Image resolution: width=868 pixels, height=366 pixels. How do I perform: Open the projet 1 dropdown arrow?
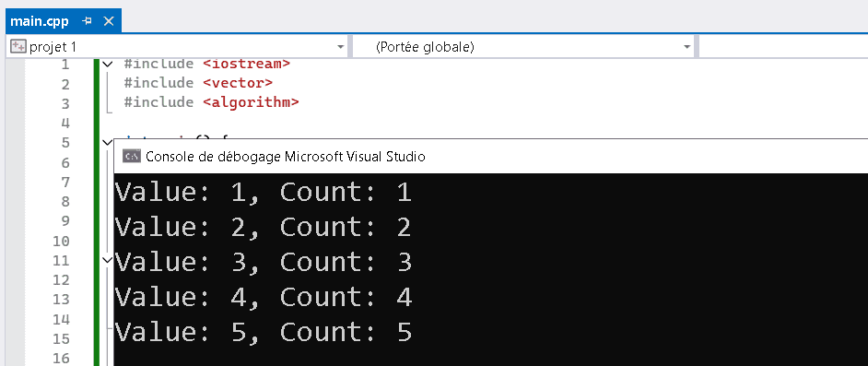pyautogui.click(x=340, y=48)
